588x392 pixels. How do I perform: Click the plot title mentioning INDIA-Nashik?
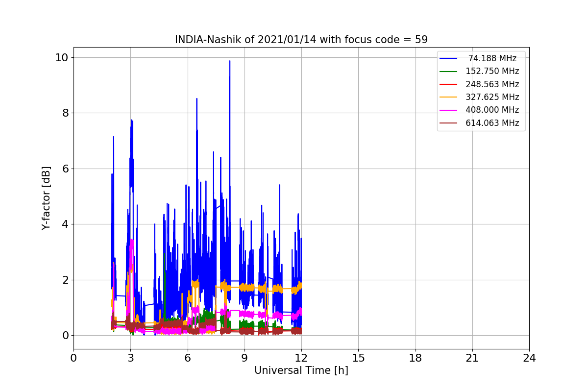pyautogui.click(x=301, y=40)
